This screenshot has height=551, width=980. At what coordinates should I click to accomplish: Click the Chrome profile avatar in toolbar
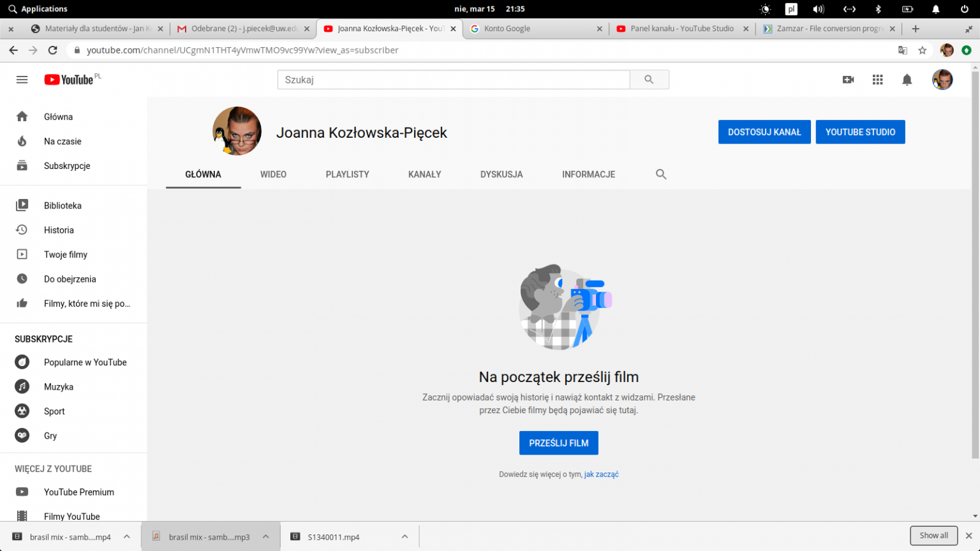click(947, 50)
